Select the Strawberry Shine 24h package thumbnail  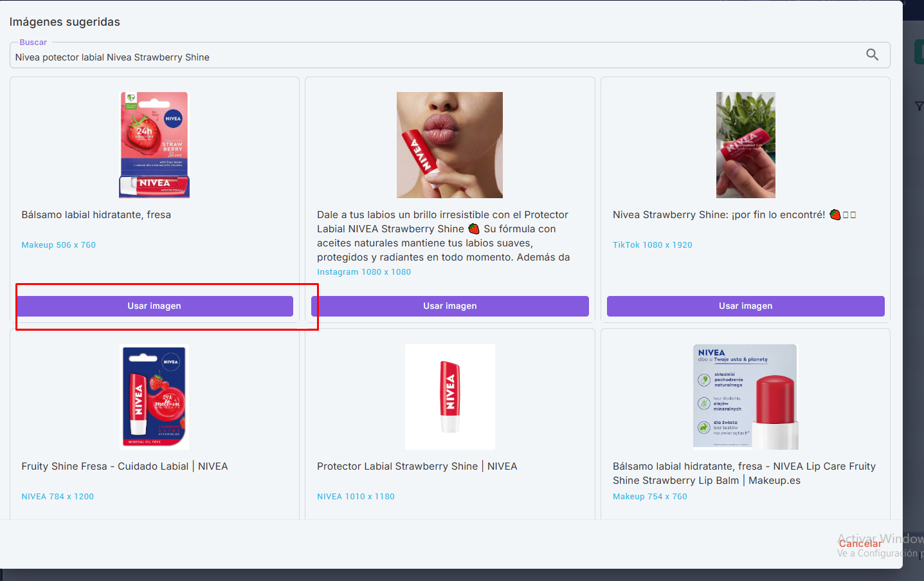(154, 145)
